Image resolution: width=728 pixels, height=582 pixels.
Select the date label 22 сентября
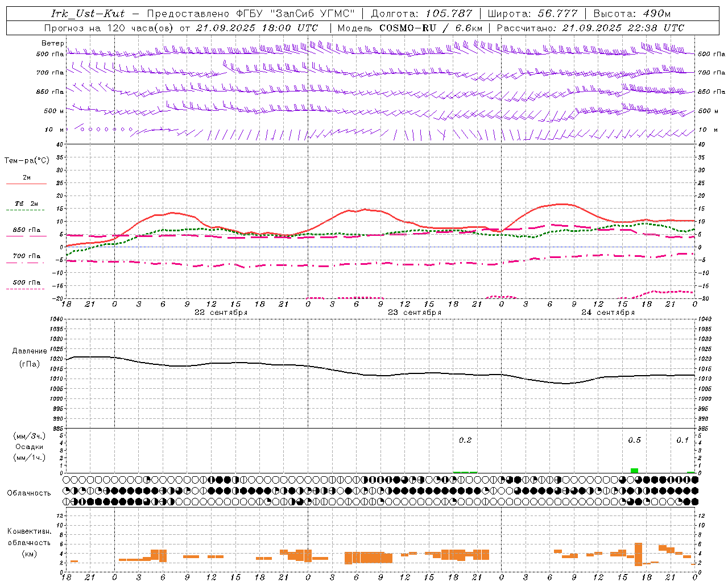221,313
